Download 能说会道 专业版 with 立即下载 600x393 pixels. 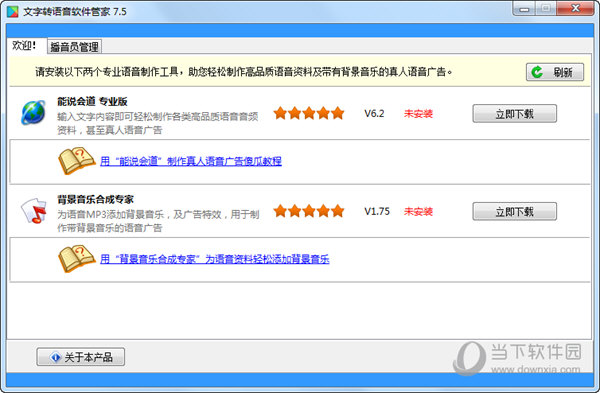point(514,114)
